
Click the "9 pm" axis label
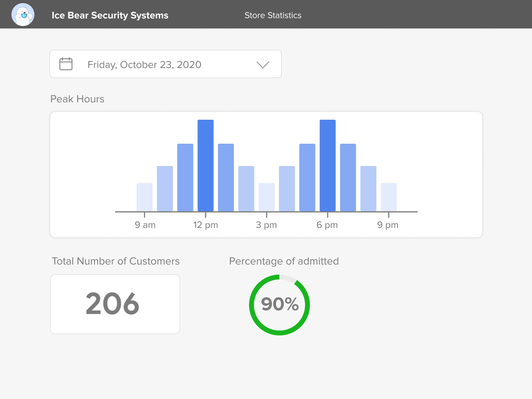tap(388, 225)
